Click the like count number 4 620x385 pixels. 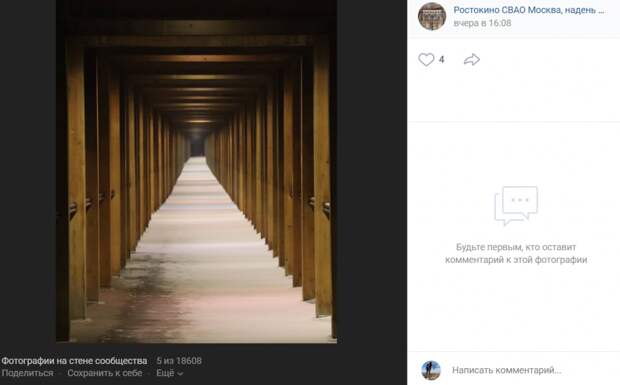click(x=441, y=60)
